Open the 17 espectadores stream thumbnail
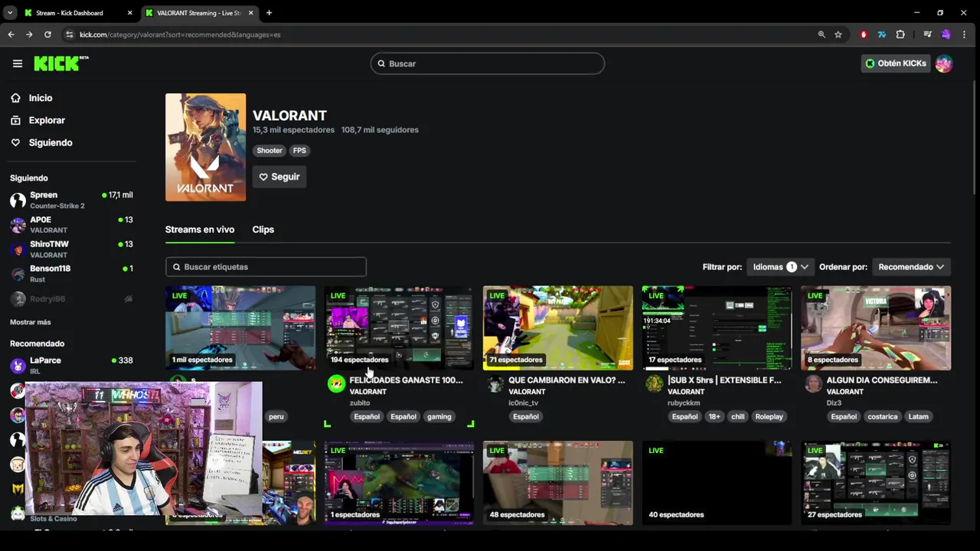980x551 pixels. 717,328
